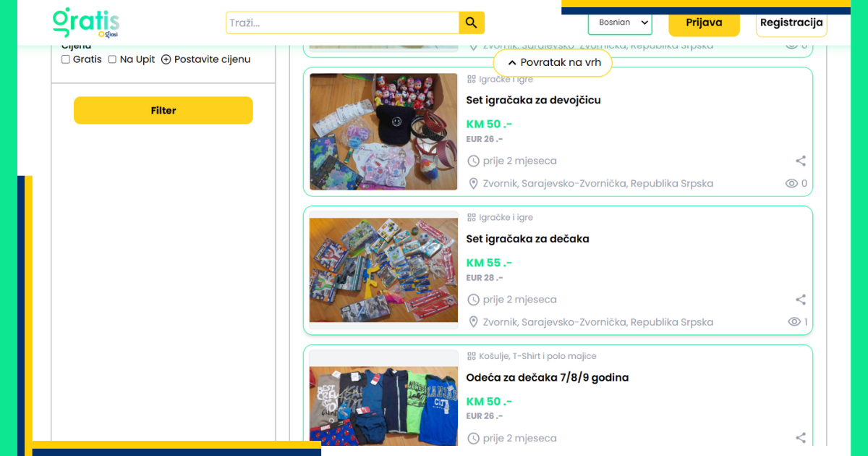This screenshot has width=868, height=456.
Task: Open Odeća za dečaka 7/8/9 godina listing title
Action: tap(548, 378)
